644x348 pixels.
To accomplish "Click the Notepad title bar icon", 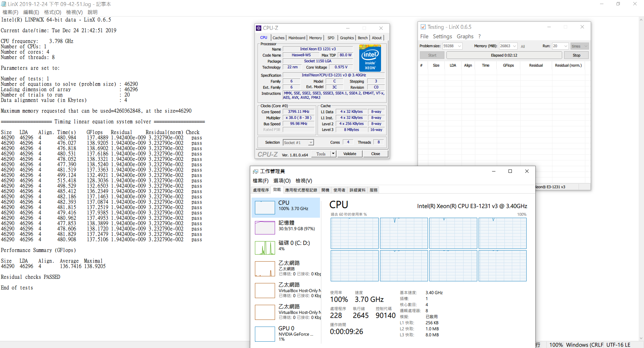I will coord(4,4).
